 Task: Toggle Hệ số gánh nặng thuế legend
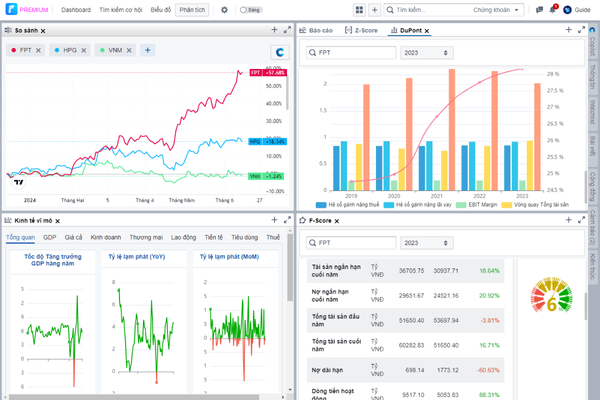pos(347,205)
